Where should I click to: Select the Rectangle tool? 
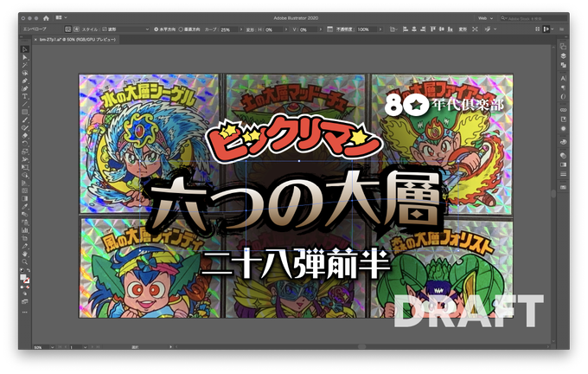coord(25,113)
